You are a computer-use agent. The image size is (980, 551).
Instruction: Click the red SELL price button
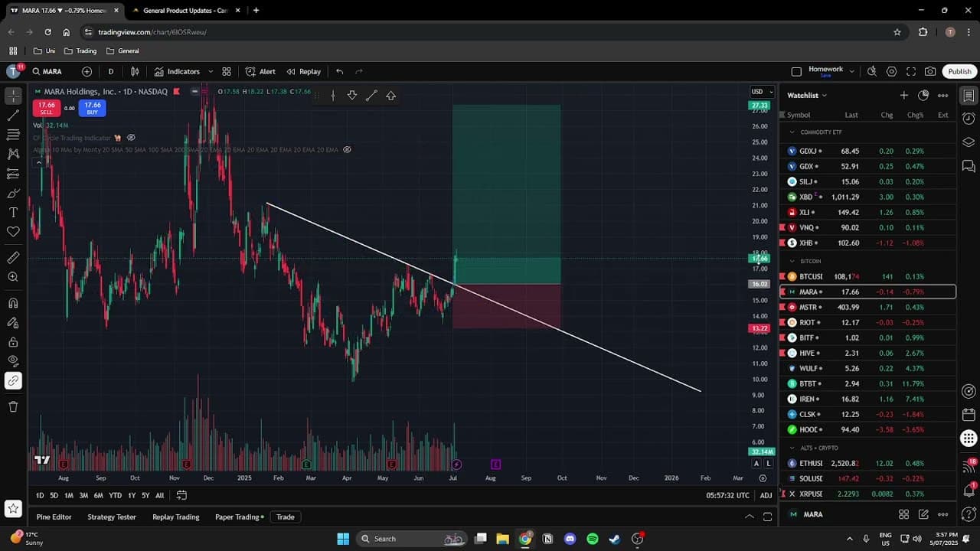click(x=47, y=108)
